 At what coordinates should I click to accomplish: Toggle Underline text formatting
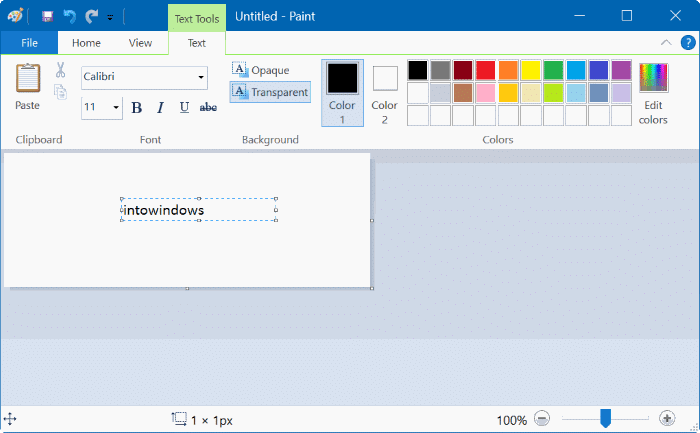click(x=184, y=108)
